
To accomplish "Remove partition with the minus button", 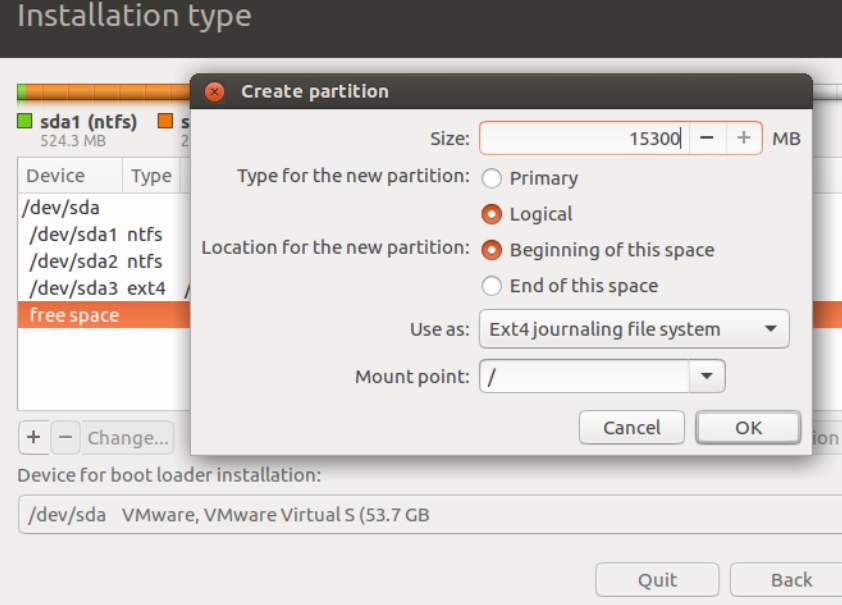I will click(x=66, y=438).
